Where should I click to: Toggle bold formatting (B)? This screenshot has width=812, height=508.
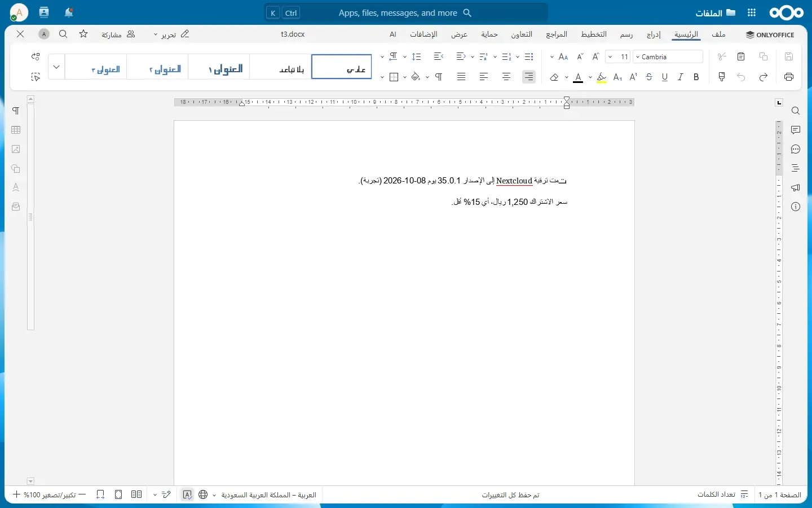coord(696,77)
